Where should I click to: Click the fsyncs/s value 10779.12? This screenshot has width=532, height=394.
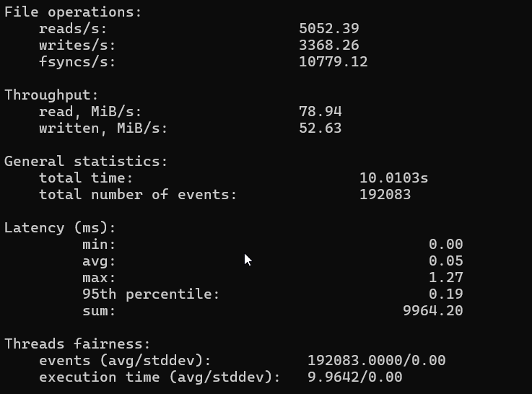[333, 62]
